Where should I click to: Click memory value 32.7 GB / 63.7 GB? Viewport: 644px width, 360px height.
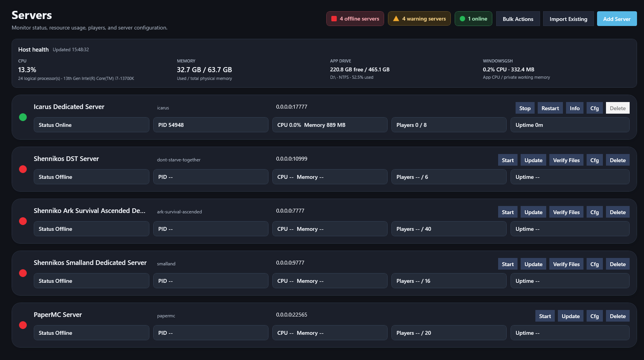[x=204, y=70]
